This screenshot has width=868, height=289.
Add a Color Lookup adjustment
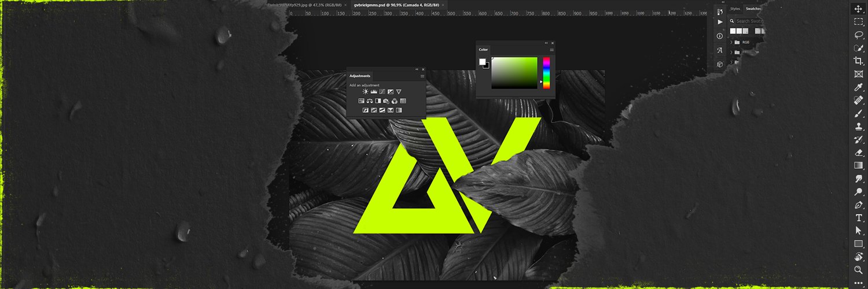coord(403,101)
